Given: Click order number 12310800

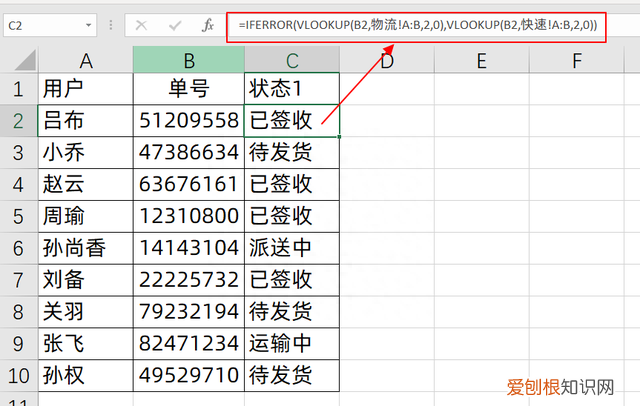Looking at the screenshot, I should 189,216.
